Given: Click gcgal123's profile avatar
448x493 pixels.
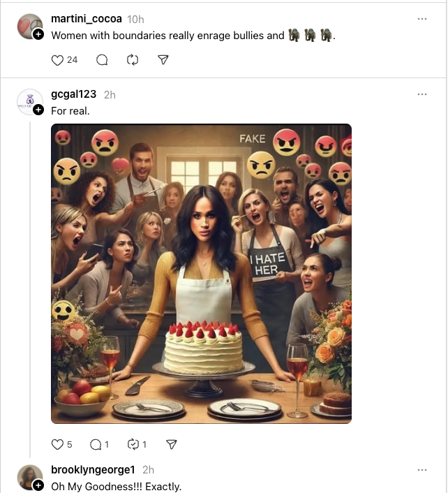Looking at the screenshot, I should 29,101.
